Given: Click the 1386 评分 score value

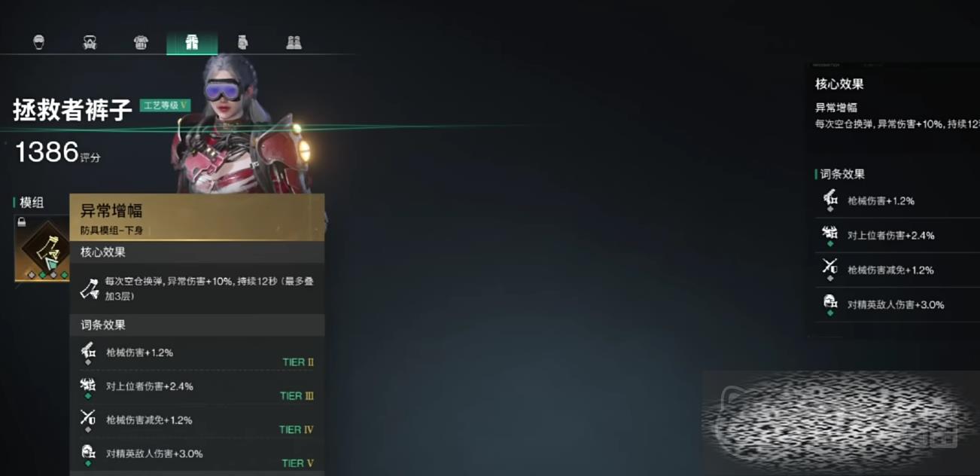Looking at the screenshot, I should pos(58,153).
